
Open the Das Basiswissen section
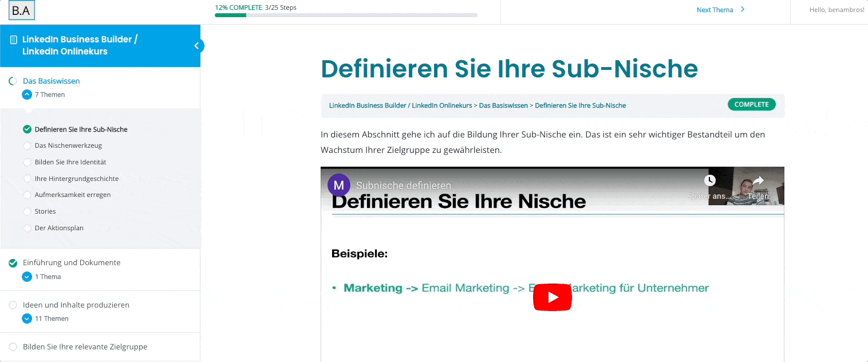[52, 81]
